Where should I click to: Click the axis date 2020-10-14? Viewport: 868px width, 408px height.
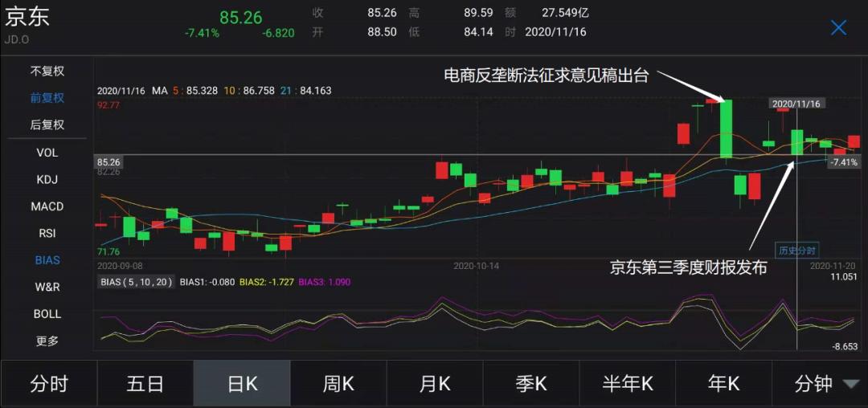coord(476,265)
